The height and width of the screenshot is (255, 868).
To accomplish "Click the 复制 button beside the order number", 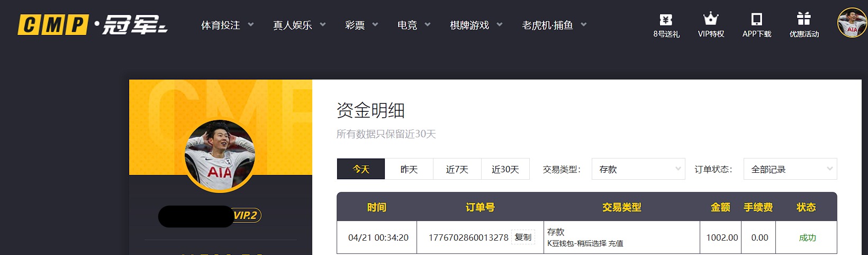I will [x=523, y=237].
